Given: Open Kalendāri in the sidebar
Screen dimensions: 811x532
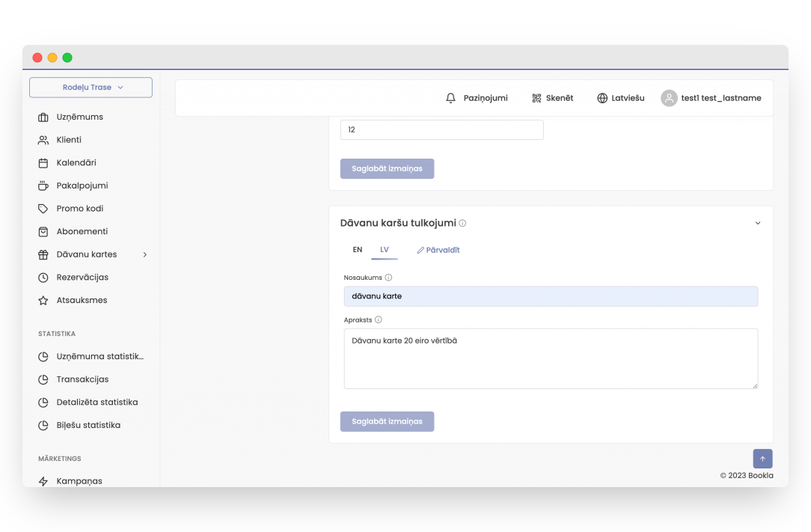Looking at the screenshot, I should coord(76,162).
